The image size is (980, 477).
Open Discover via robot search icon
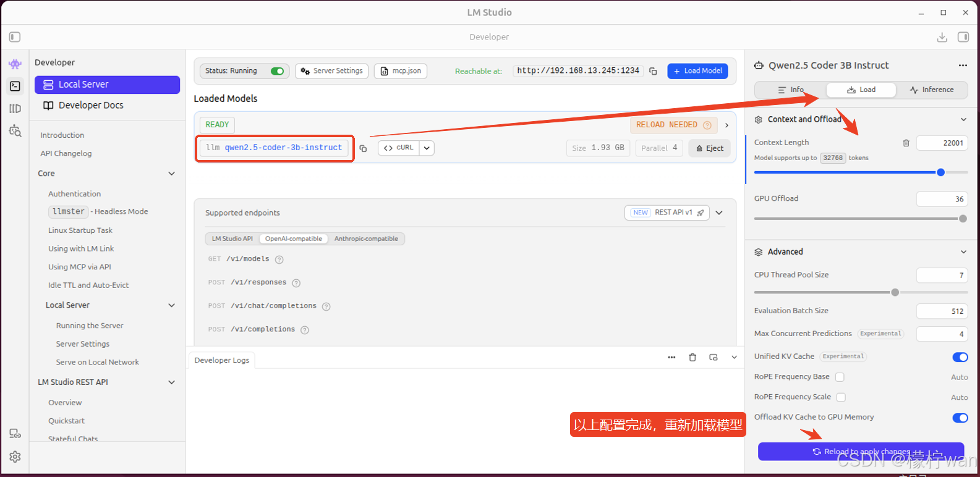click(15, 130)
